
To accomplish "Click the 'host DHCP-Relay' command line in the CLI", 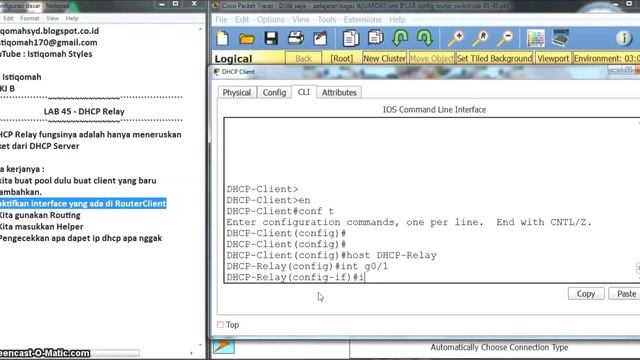I will click(331, 256).
